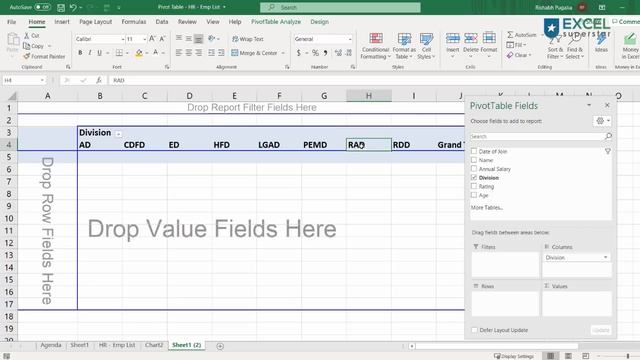This screenshot has height=360, width=640.
Task: Open the font name dropdown
Action: (122, 39)
